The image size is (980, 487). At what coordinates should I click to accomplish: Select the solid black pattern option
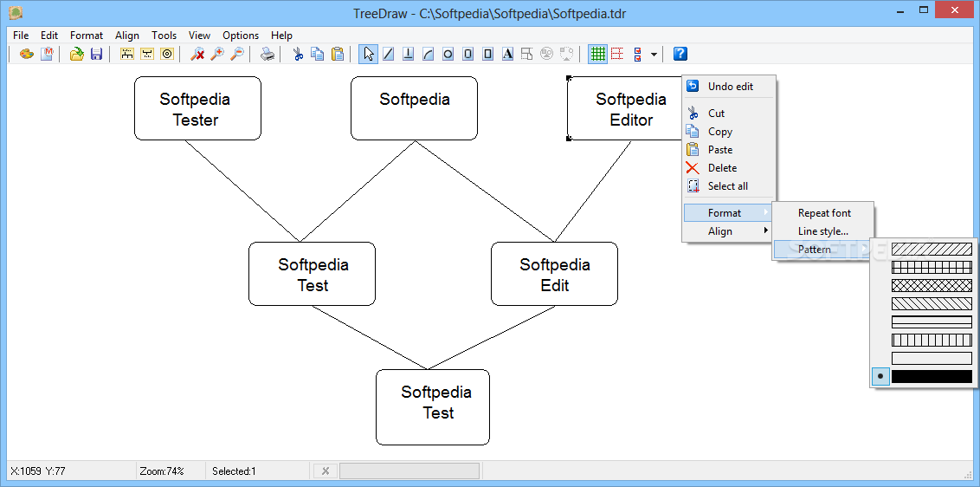point(932,376)
